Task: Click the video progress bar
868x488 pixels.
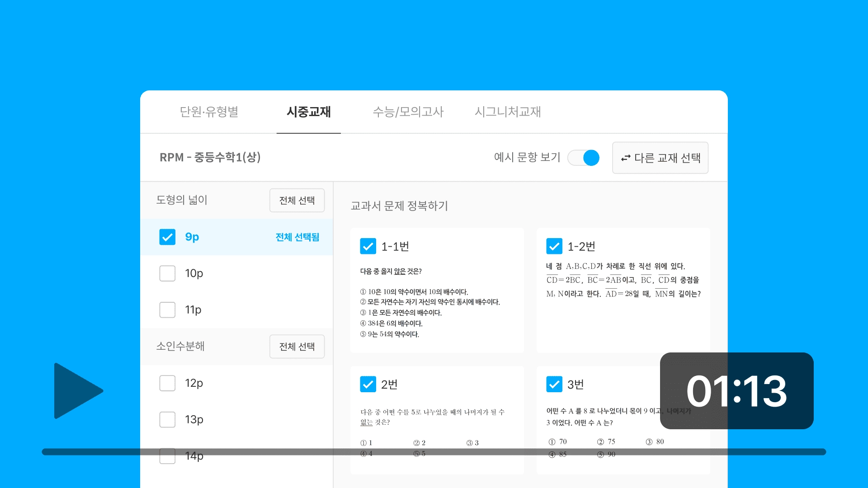Action: point(434,452)
